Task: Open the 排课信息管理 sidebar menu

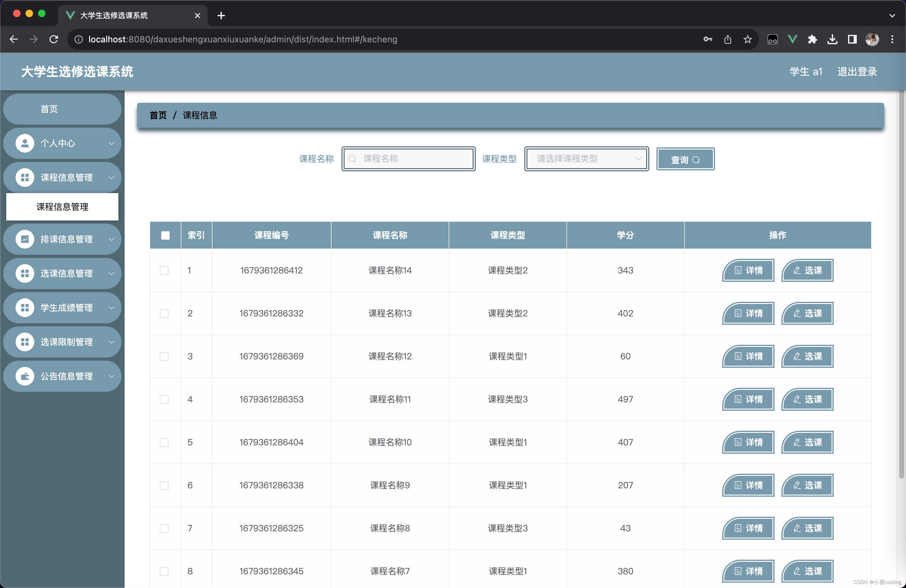Action: click(62, 239)
